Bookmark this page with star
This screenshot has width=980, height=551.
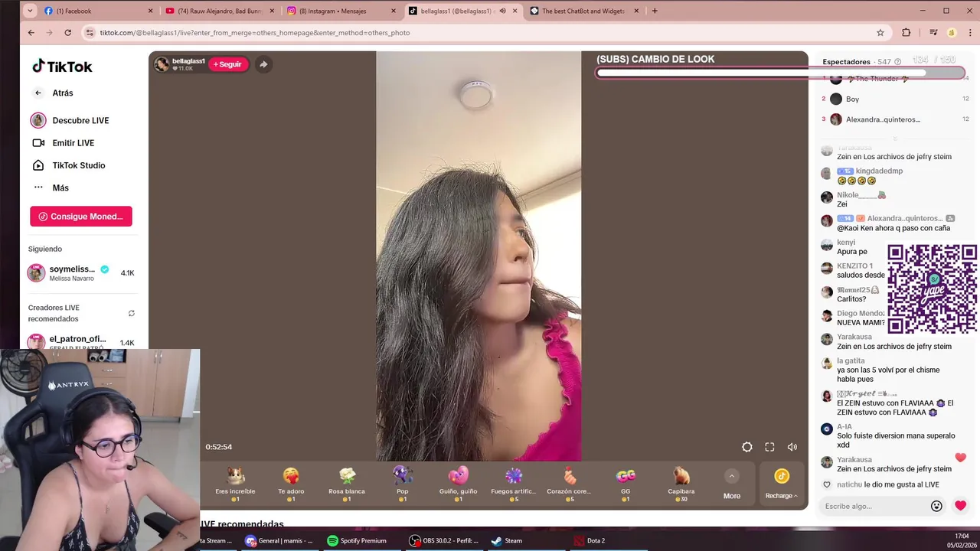(880, 33)
